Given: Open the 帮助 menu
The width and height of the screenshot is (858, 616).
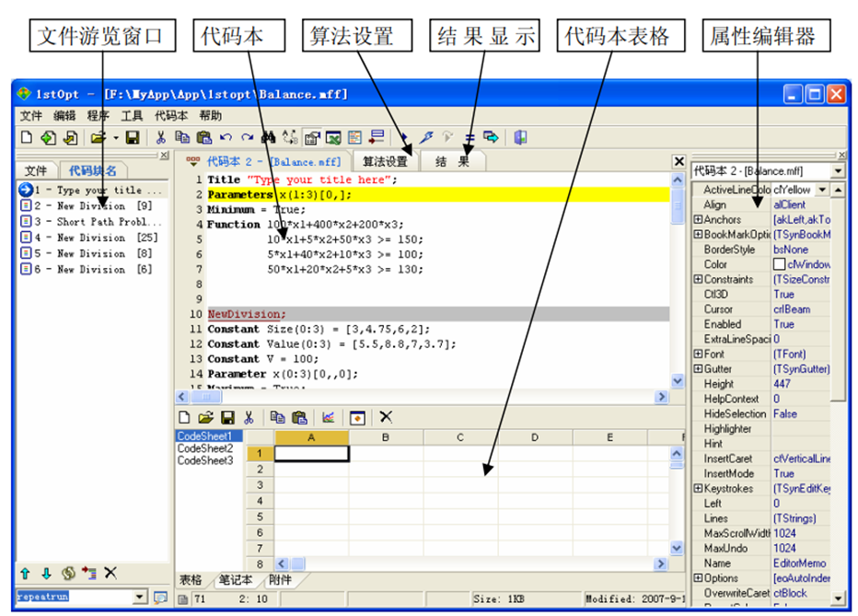Looking at the screenshot, I should tap(210, 115).
